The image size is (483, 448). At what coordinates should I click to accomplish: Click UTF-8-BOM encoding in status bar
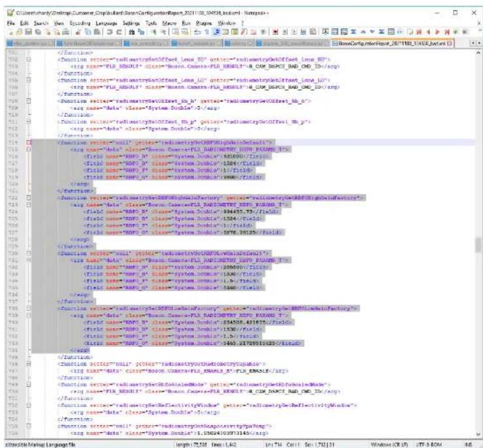429,444
